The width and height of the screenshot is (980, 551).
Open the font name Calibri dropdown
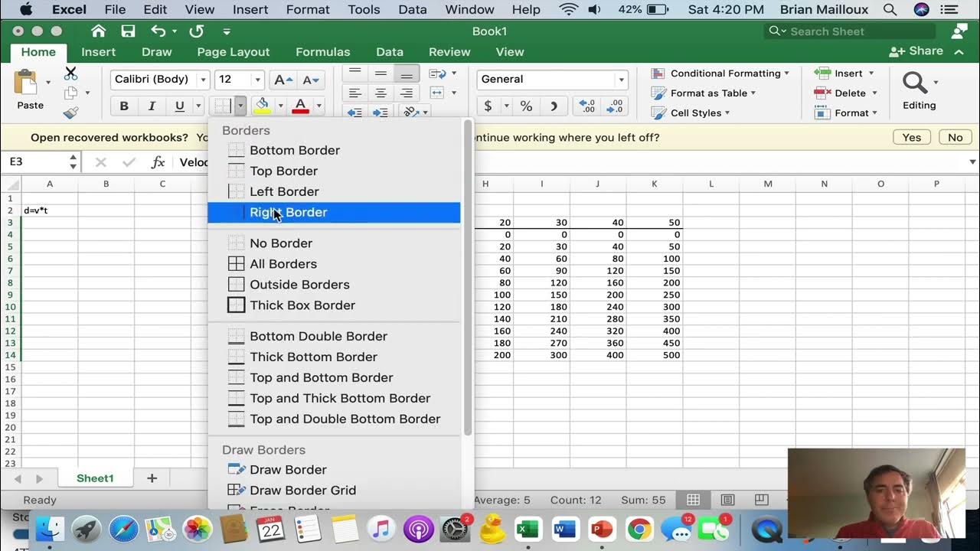(x=203, y=80)
